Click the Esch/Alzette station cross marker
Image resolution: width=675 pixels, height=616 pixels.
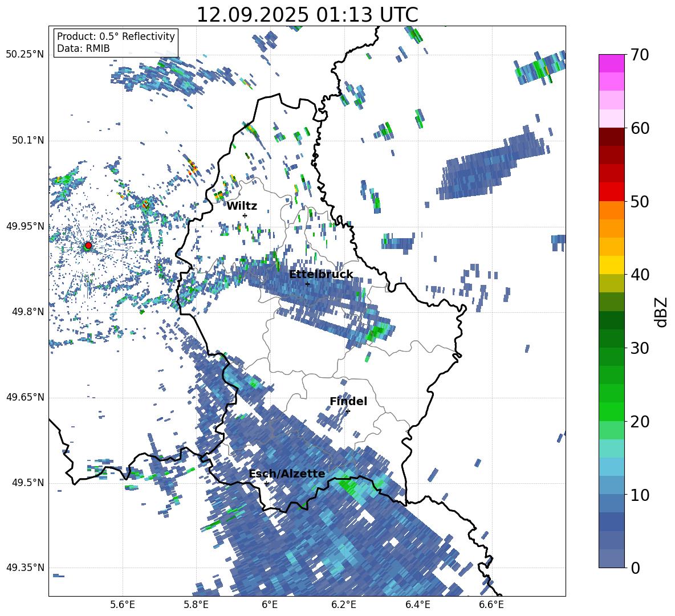click(266, 483)
